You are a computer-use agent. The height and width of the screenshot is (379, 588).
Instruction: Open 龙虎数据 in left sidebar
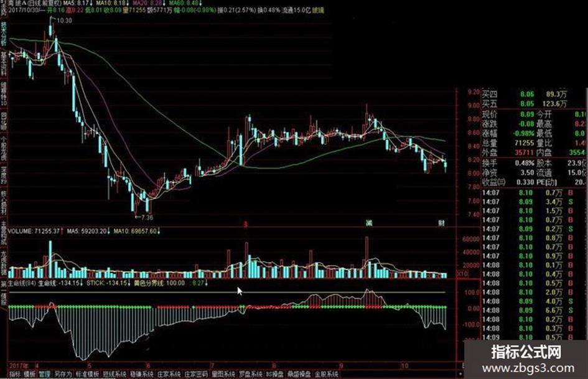coord(4,263)
